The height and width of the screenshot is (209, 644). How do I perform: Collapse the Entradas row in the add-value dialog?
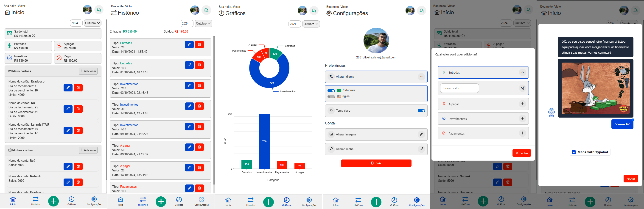coord(523,72)
